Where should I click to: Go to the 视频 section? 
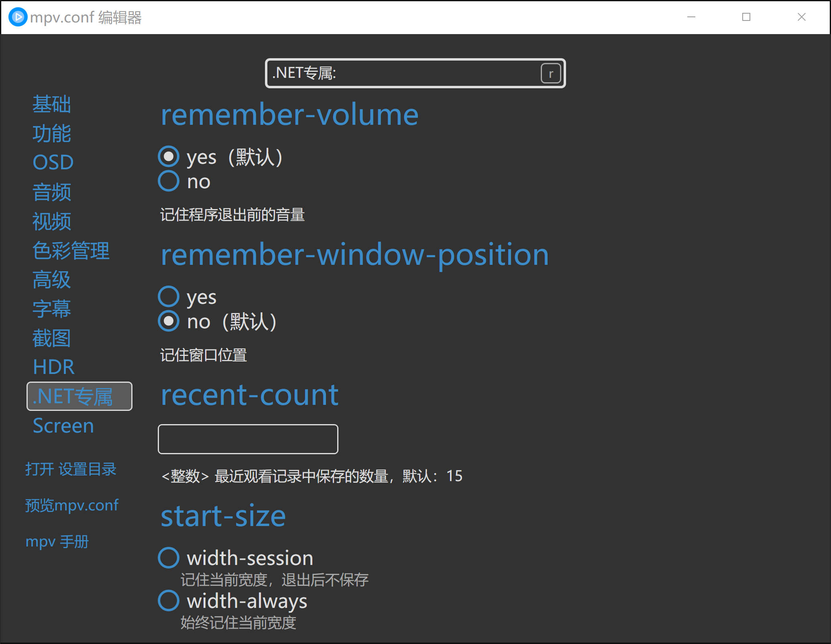point(51,221)
